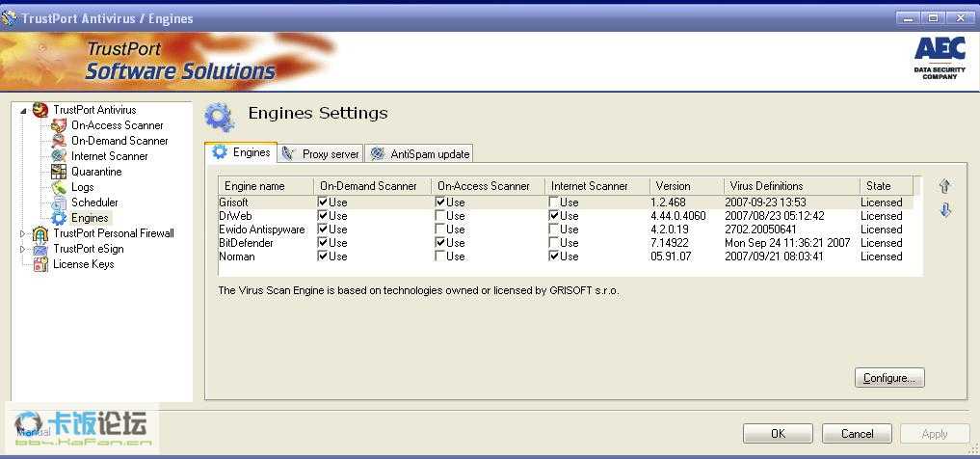This screenshot has width=980, height=459.
Task: Click the AntiSpam update tab icon
Action: pos(377,153)
